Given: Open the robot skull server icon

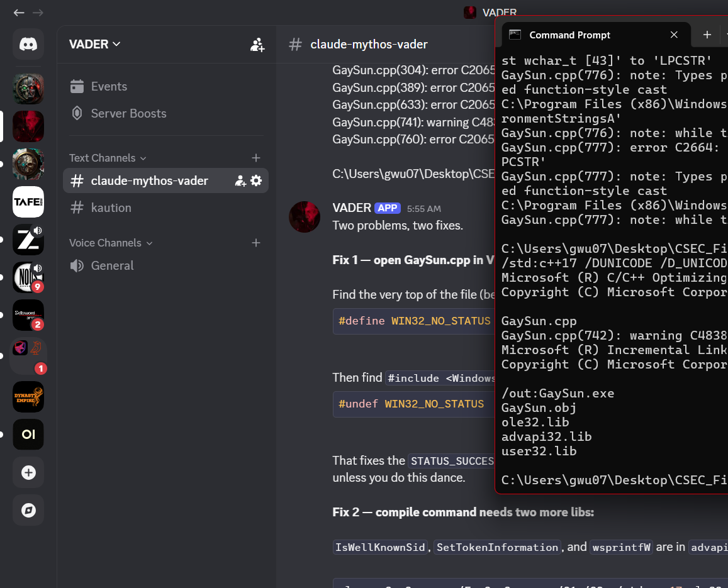Looking at the screenshot, I should [28, 89].
